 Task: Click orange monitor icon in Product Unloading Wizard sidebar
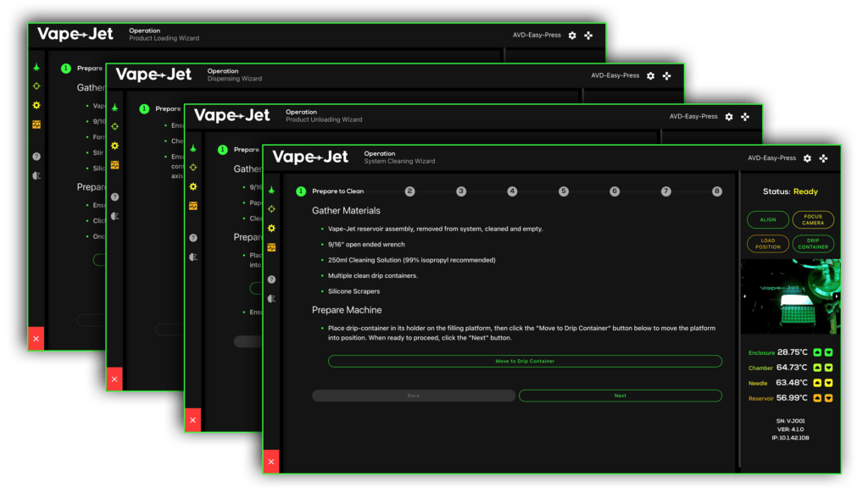[193, 206]
